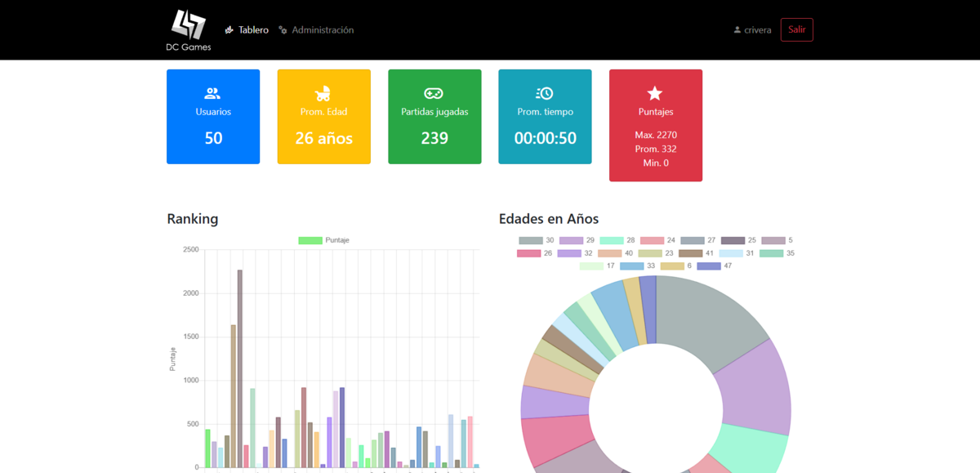
Task: Toggle age 29 in the Edades legend
Action: point(577,240)
